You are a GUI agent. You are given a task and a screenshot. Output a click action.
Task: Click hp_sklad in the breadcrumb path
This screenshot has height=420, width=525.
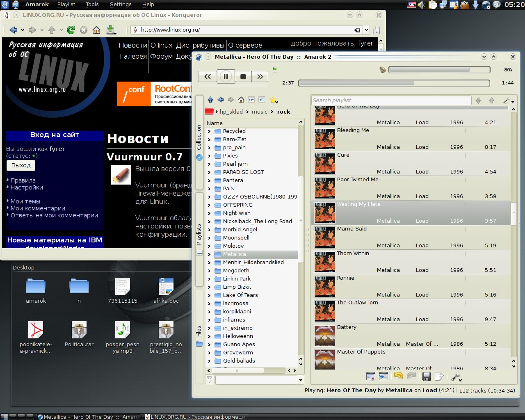click(x=231, y=112)
